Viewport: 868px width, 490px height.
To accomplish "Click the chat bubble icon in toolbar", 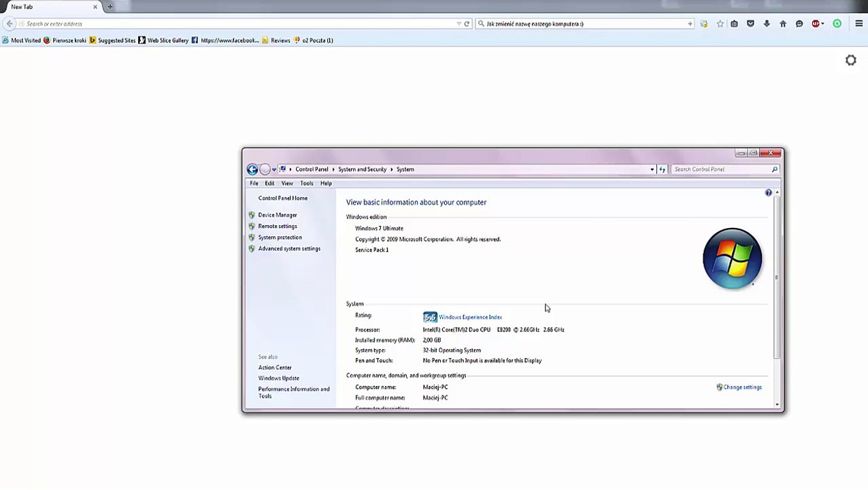I will pyautogui.click(x=799, y=24).
